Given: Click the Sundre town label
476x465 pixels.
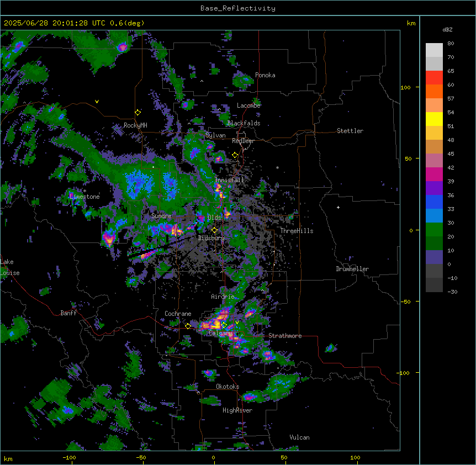Looking at the screenshot, I should (161, 216).
